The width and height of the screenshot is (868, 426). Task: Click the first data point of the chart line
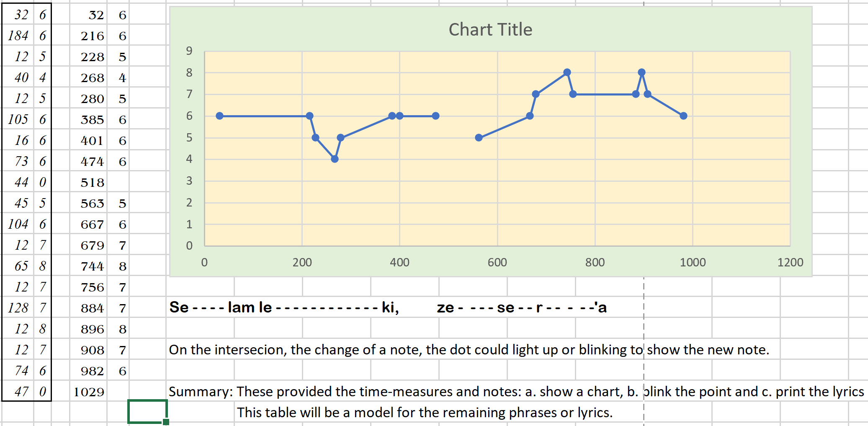pos(219,116)
